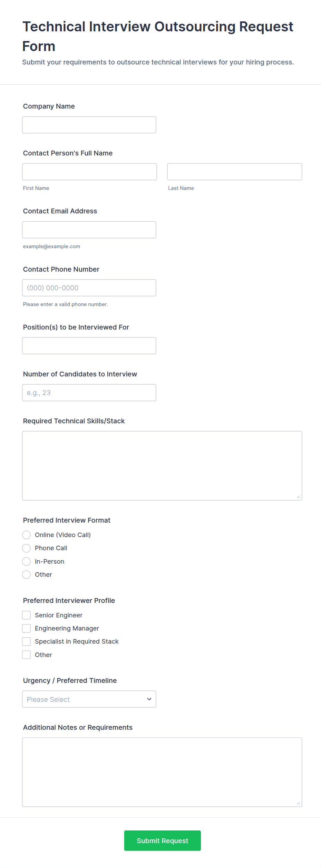Pick Other as interview format

point(27,575)
